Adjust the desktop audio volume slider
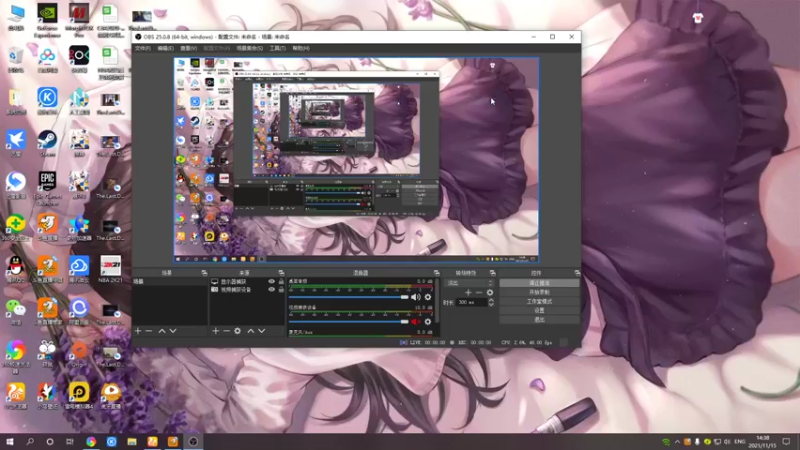800x450 pixels. pos(348,297)
